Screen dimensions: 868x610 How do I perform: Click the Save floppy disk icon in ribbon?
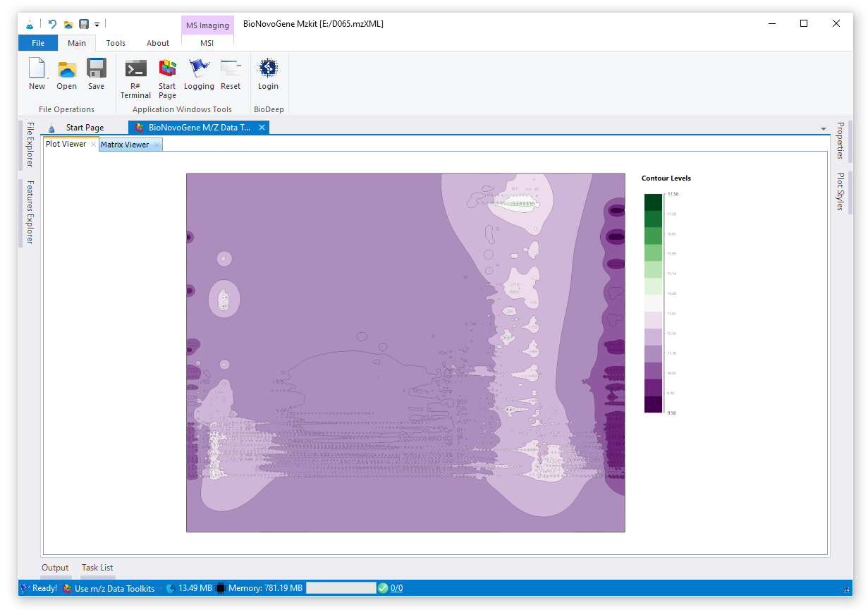click(96, 69)
